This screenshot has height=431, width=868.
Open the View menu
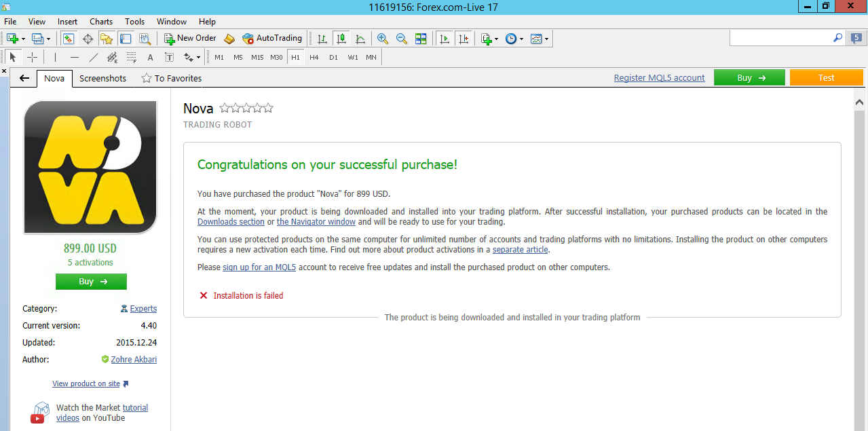[x=37, y=22]
